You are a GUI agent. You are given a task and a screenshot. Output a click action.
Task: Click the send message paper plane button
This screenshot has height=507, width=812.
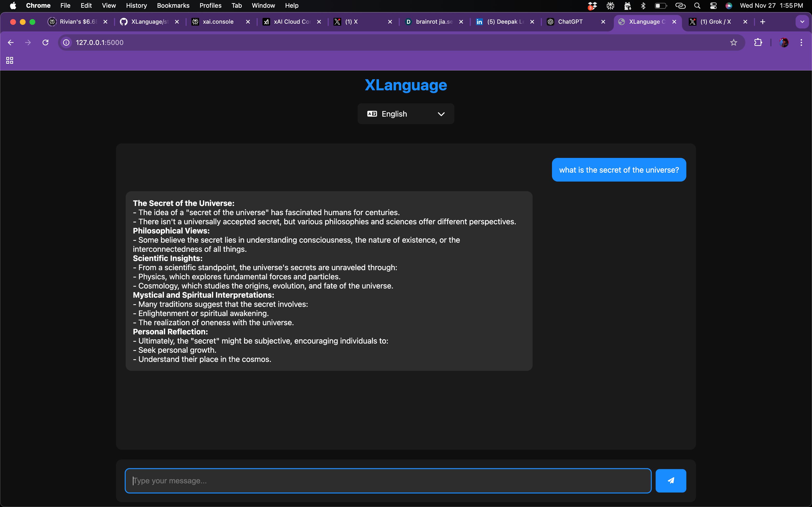tap(670, 480)
